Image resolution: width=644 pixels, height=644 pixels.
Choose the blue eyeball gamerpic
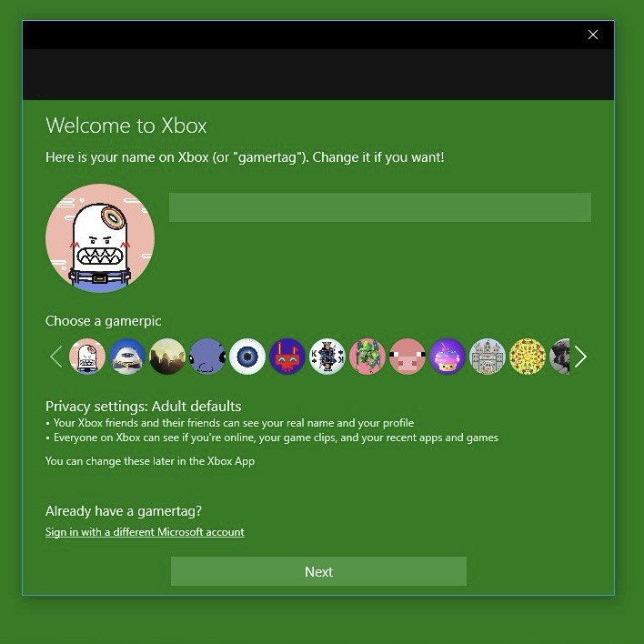pyautogui.click(x=247, y=357)
